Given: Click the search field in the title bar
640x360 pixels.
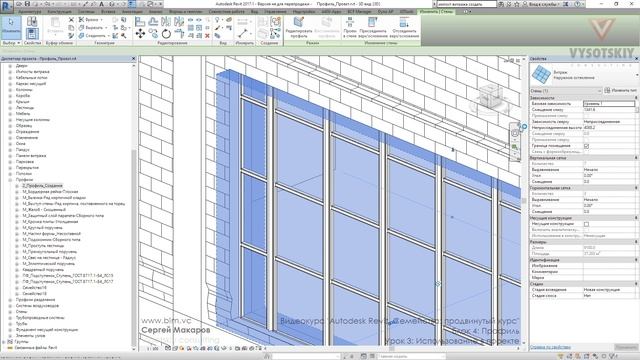Looking at the screenshot, I should pos(467,4).
